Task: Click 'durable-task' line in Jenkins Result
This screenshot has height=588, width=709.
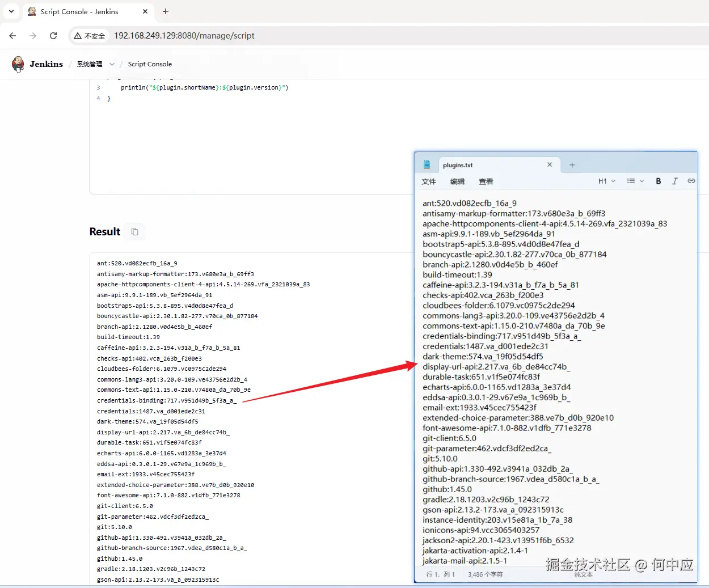Action: tap(149, 442)
